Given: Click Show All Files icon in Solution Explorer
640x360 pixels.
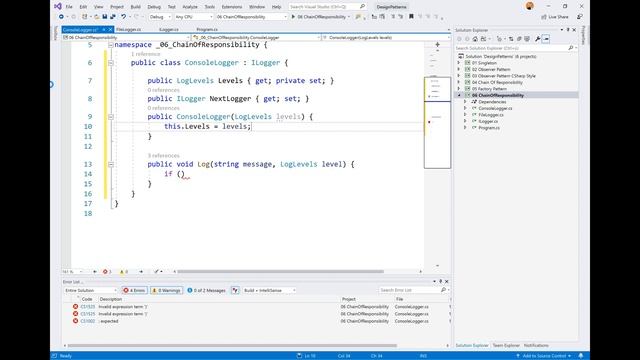Looking at the screenshot, I should tap(527, 39).
